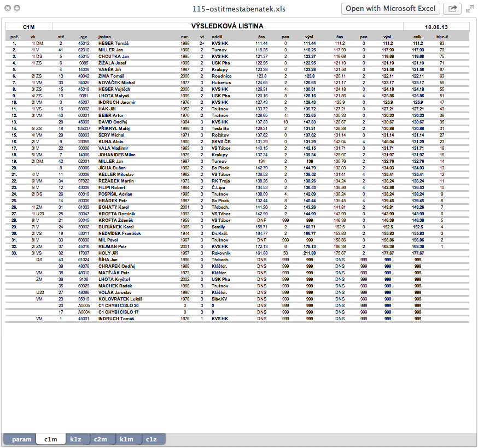Select the name CHRÁPEK Ondřej
478x448 pixels.
click(x=116, y=266)
